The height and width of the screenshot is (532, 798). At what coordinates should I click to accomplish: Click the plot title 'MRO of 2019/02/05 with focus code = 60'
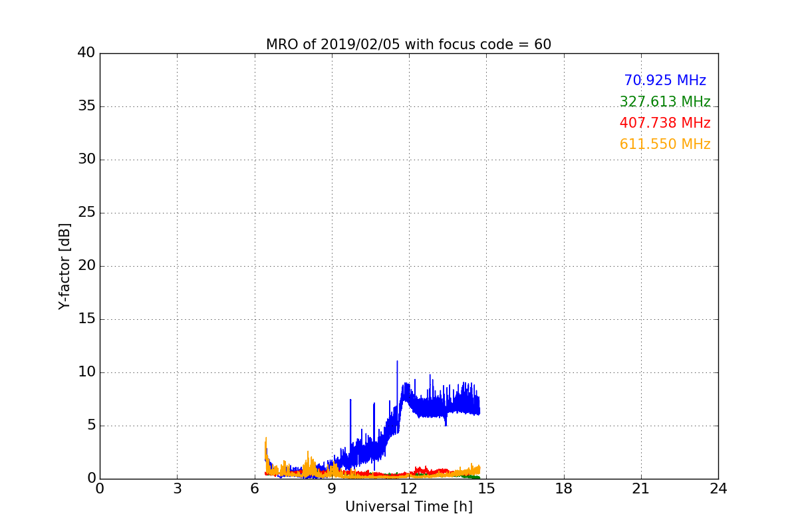408,45
